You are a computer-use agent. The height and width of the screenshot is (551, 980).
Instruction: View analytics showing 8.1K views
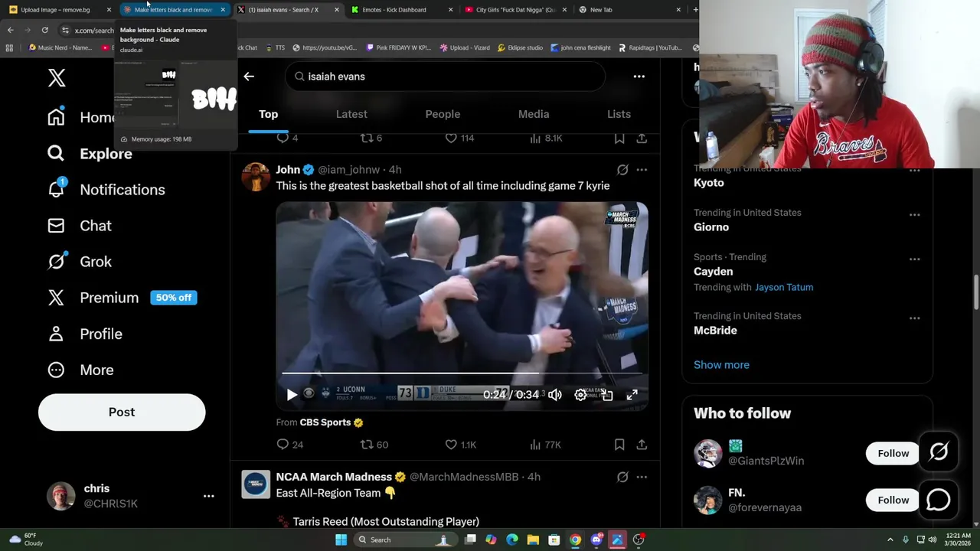546,138
